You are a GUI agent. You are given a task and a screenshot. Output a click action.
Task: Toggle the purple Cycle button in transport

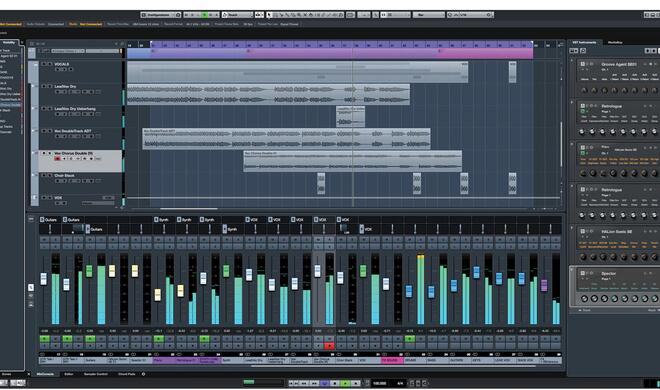325,383
